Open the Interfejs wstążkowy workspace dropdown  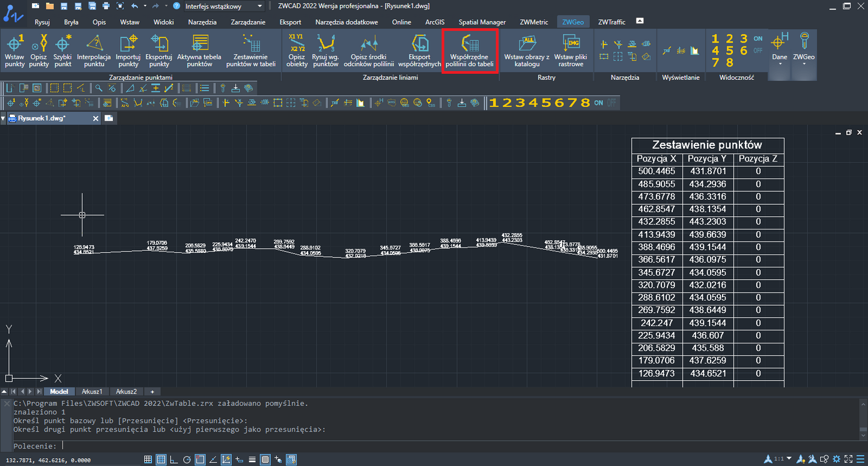pyautogui.click(x=224, y=6)
